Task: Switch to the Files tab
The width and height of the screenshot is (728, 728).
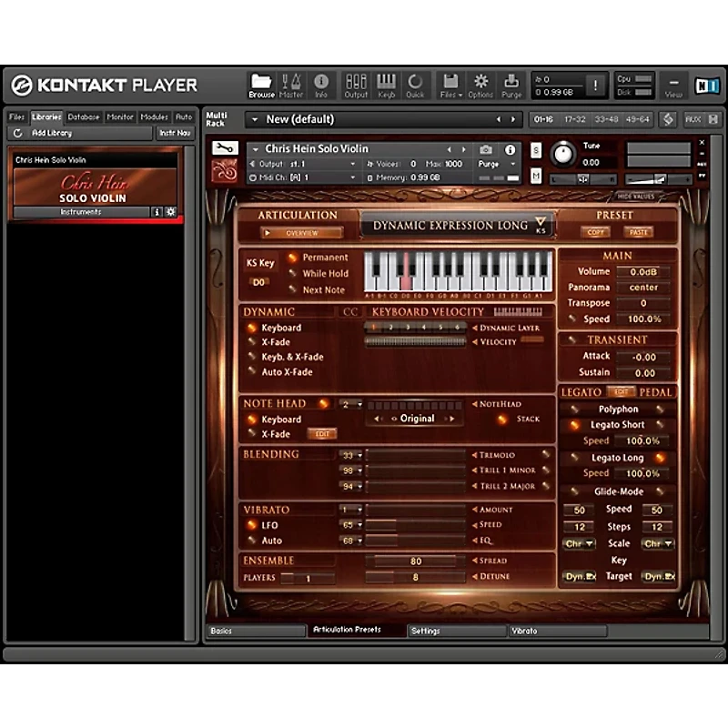Action: pyautogui.click(x=16, y=117)
